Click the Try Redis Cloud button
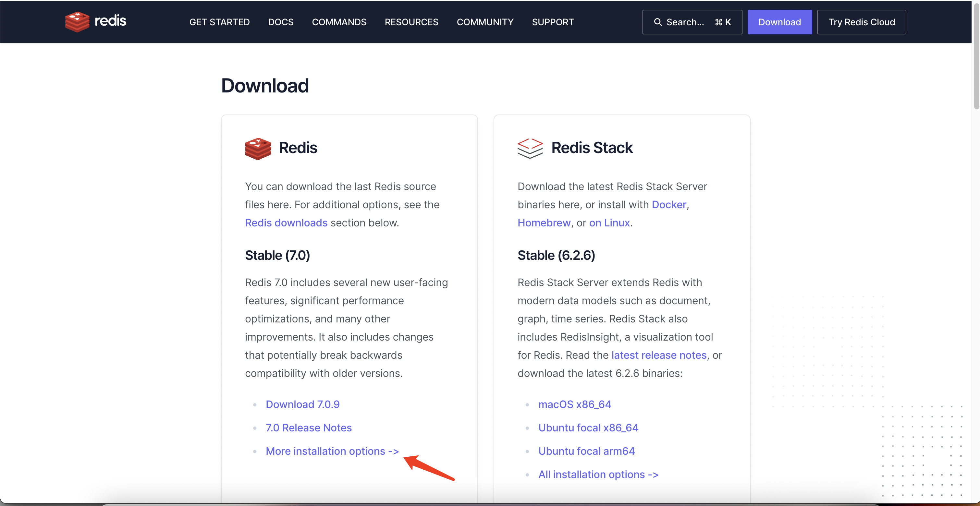980x506 pixels. [862, 22]
